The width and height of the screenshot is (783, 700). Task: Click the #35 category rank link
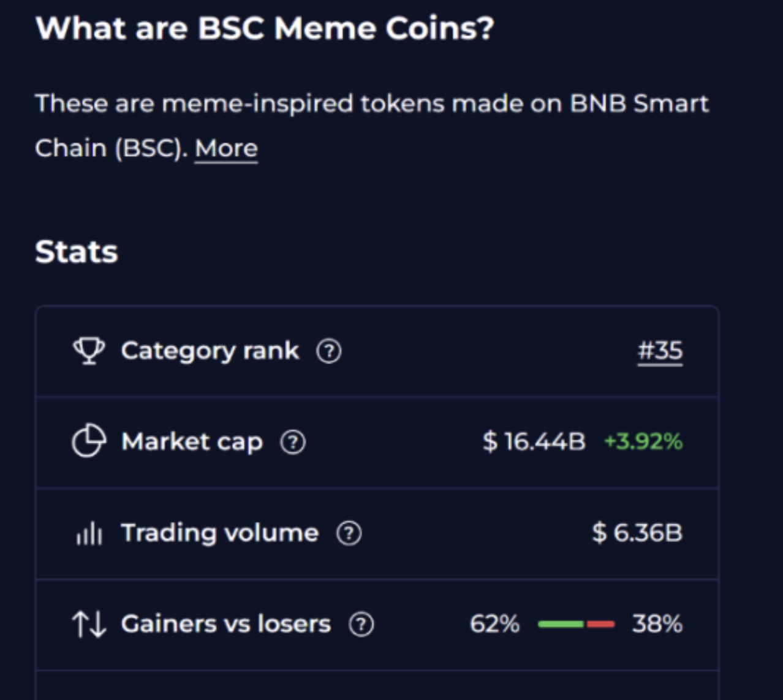tap(660, 351)
